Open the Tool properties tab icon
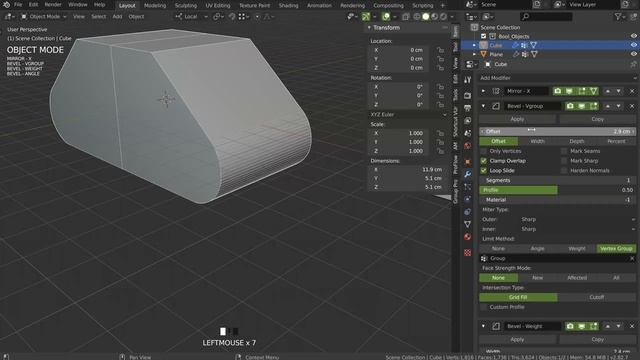640x360 pixels. [x=468, y=80]
